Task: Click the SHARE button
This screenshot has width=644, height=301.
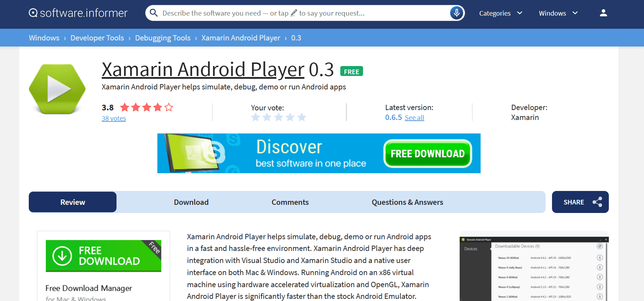Action: pyautogui.click(x=580, y=202)
